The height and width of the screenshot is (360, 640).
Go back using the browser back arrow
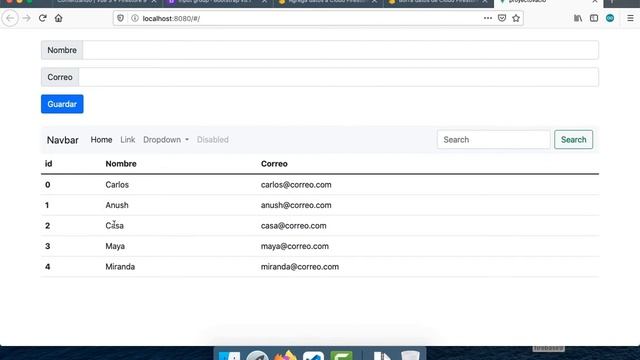click(x=10, y=18)
